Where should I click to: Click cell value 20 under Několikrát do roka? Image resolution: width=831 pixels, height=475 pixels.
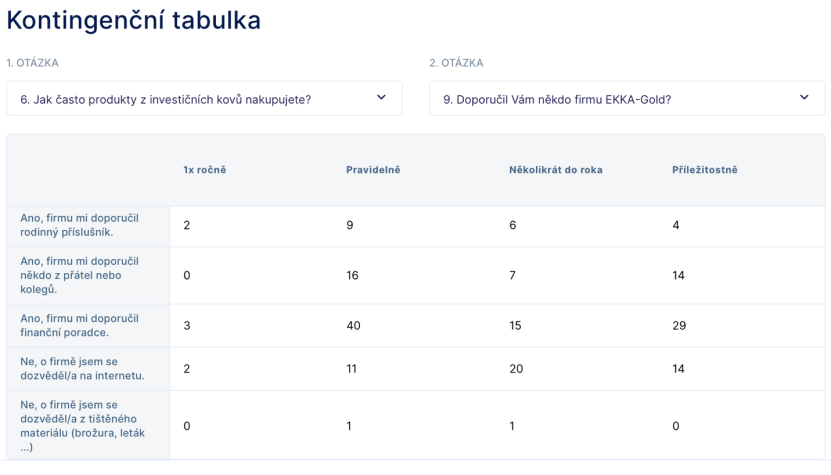pyautogui.click(x=516, y=368)
